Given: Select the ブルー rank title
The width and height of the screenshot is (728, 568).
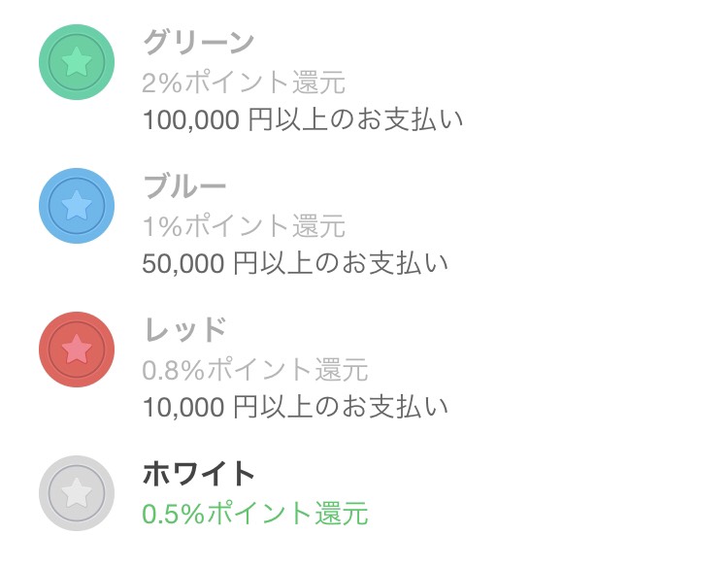Looking at the screenshot, I should [x=184, y=186].
